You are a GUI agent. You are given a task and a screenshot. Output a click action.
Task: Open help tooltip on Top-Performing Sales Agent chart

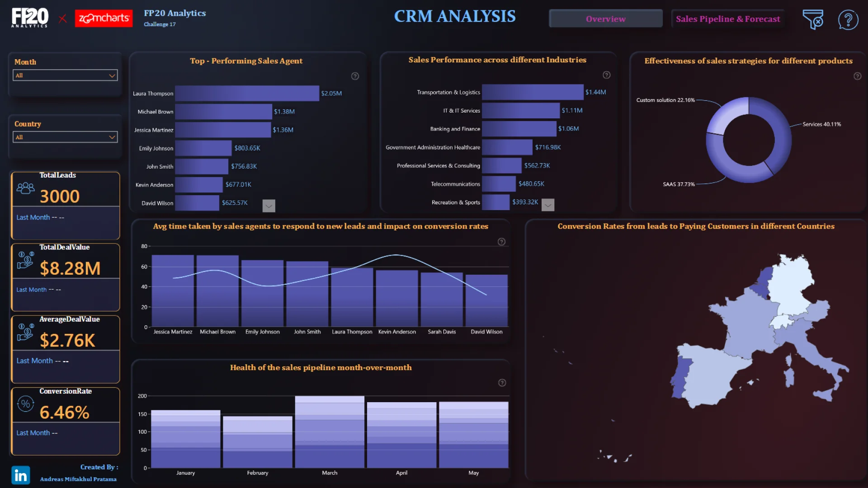click(355, 76)
